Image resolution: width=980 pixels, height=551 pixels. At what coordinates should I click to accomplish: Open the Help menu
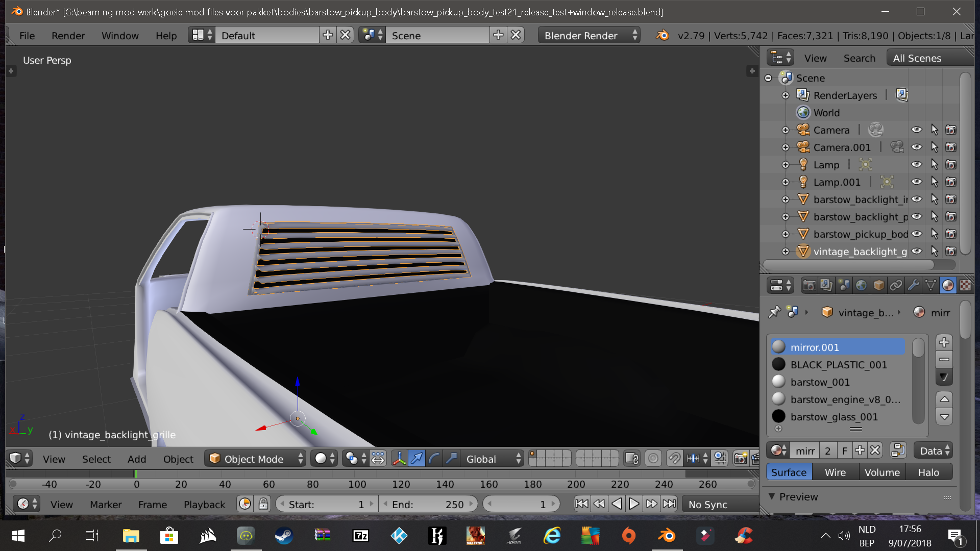(x=166, y=35)
